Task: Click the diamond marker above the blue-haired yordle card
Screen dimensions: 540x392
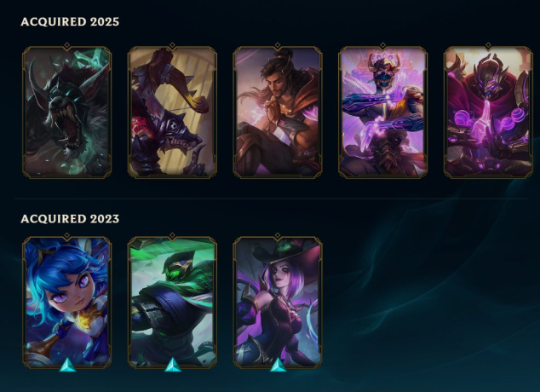Action: pyautogui.click(x=66, y=235)
